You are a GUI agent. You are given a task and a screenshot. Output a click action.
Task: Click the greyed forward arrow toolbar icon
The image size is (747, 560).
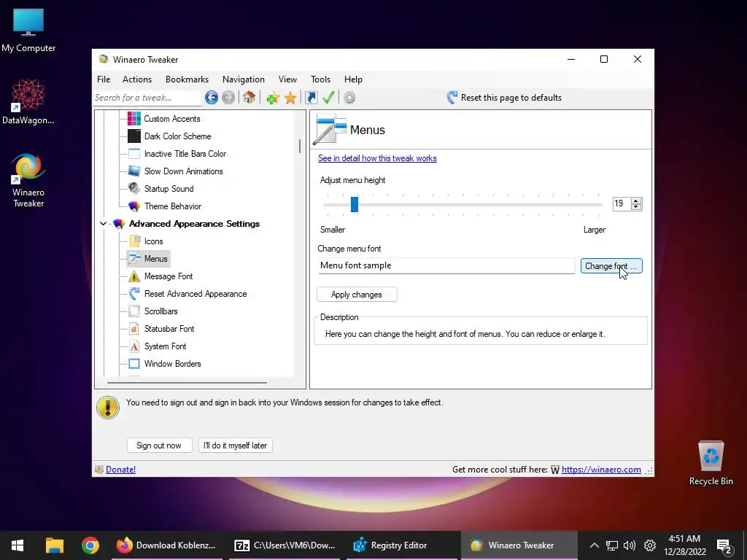(228, 98)
